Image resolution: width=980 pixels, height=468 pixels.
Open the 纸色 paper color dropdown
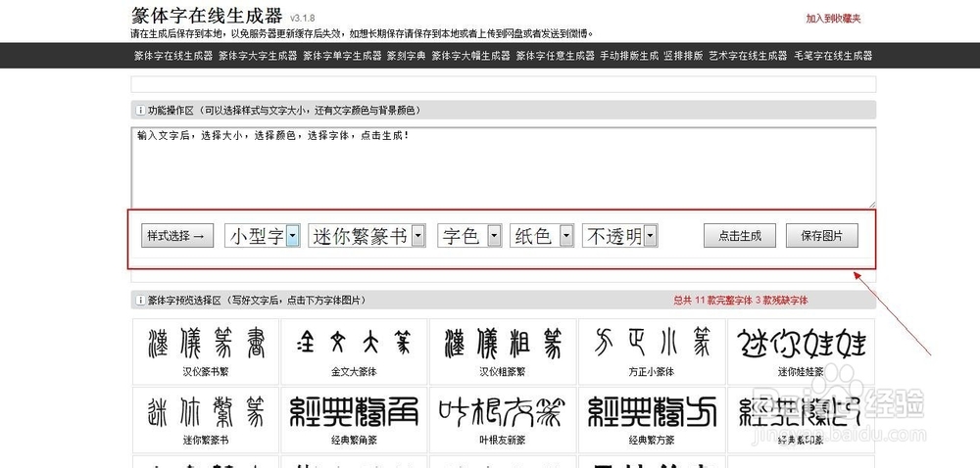click(542, 236)
